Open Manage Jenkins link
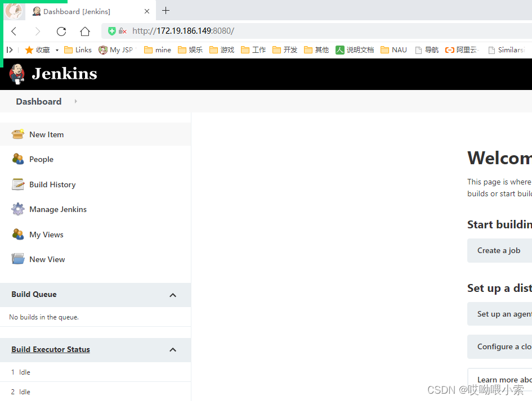Viewport: 532px width, 401px height. click(58, 209)
